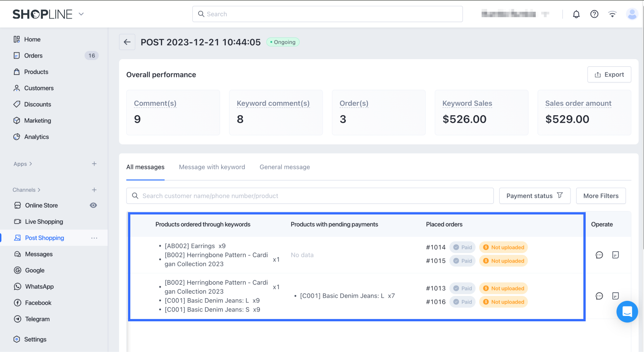This screenshot has width=644, height=352.
Task: Click order number #1015 link
Action: (x=436, y=261)
